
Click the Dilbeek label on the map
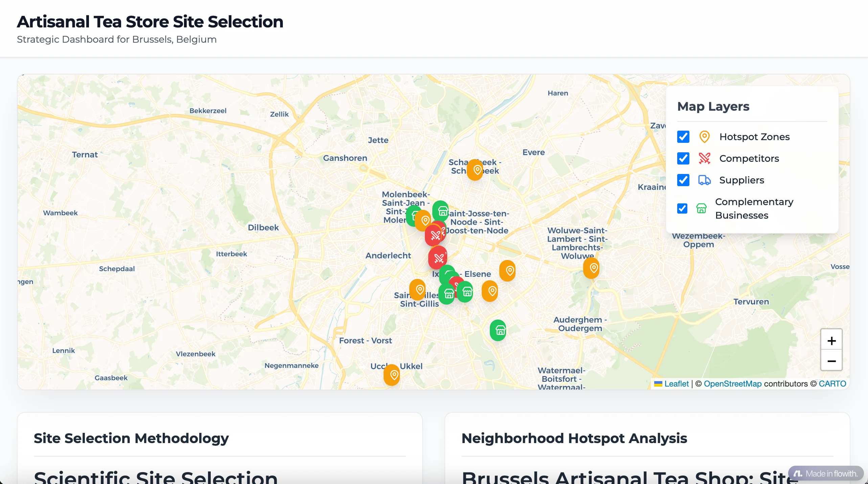(x=263, y=227)
